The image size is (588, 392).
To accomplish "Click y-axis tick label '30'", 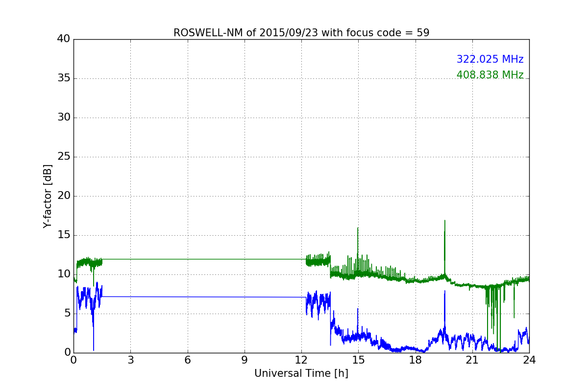I will coord(64,118).
